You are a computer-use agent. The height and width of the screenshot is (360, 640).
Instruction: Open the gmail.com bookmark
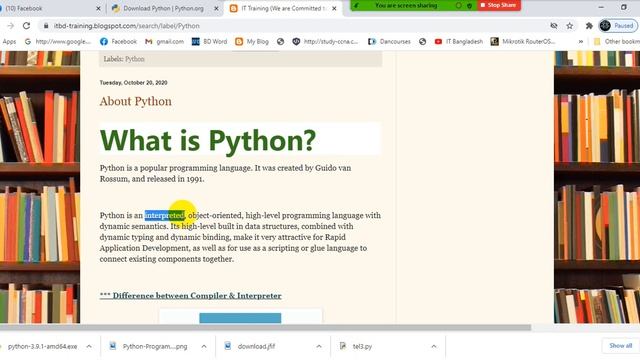(x=165, y=42)
